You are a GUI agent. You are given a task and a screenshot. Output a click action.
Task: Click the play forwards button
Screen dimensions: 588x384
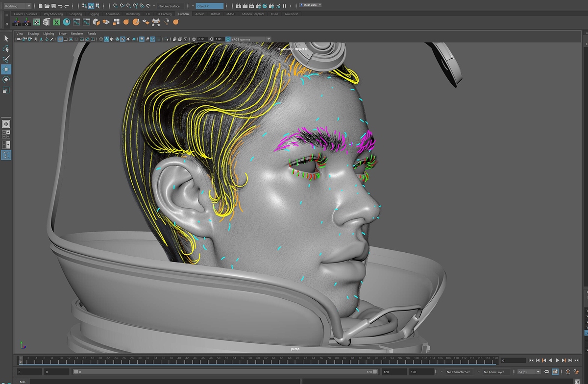pos(557,360)
